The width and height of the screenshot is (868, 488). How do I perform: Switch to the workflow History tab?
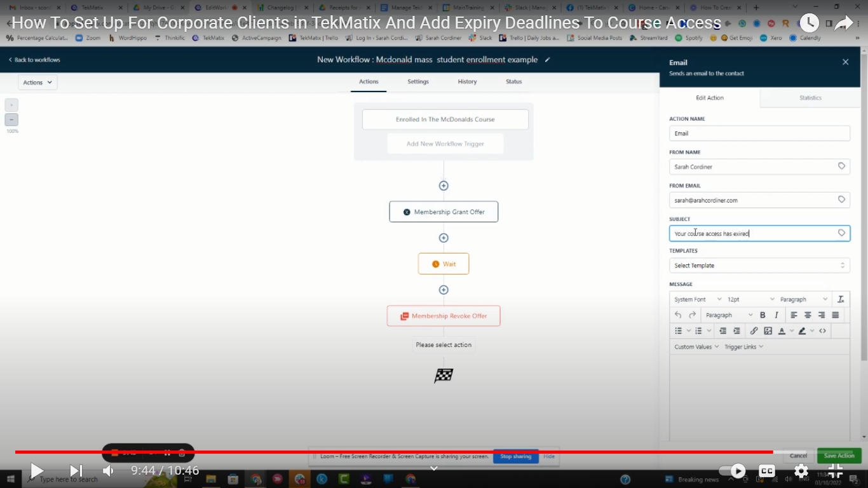point(467,82)
